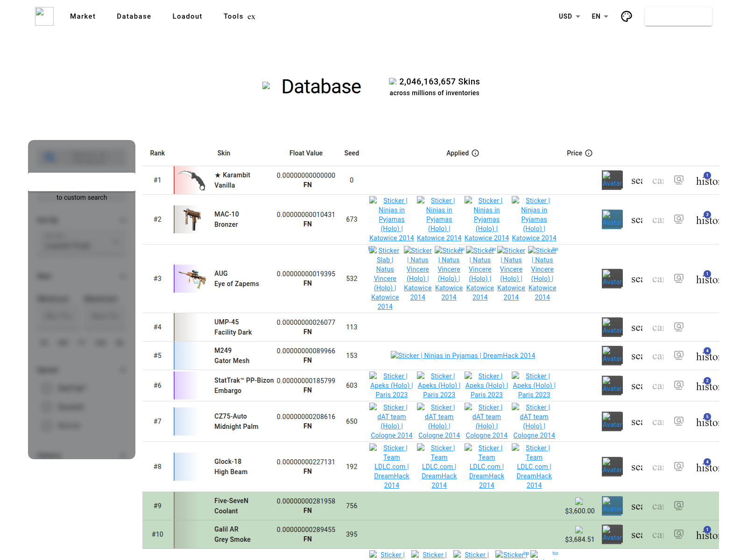Screen dimensions: 747x560
Task: Click the info icon beside Applied
Action: tap(475, 153)
